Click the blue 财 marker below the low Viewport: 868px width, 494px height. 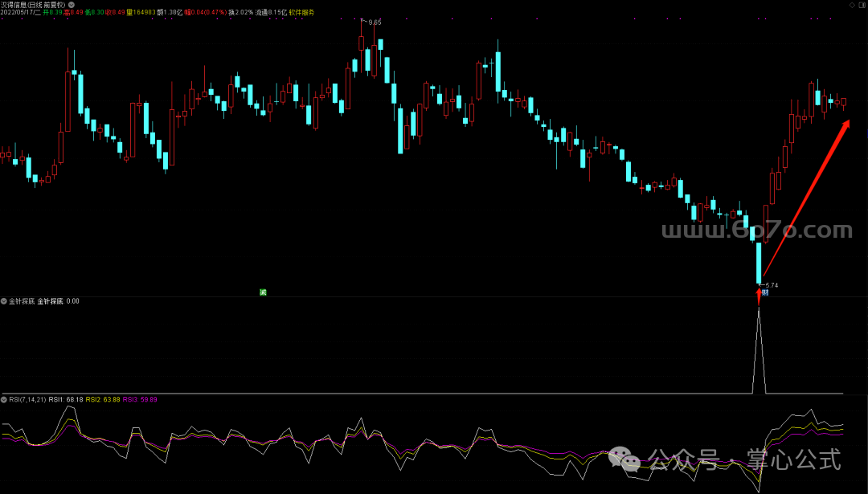tap(765, 292)
